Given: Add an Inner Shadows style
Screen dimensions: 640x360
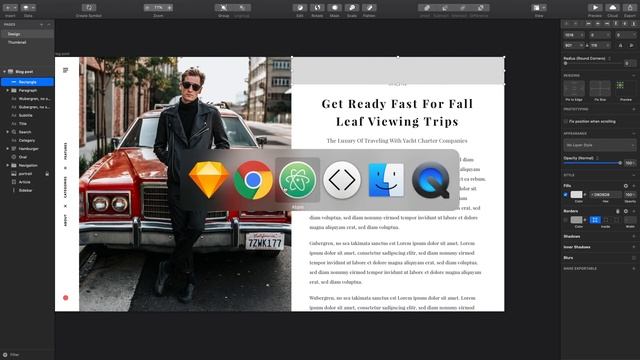Looking at the screenshot, I should click(x=634, y=247).
